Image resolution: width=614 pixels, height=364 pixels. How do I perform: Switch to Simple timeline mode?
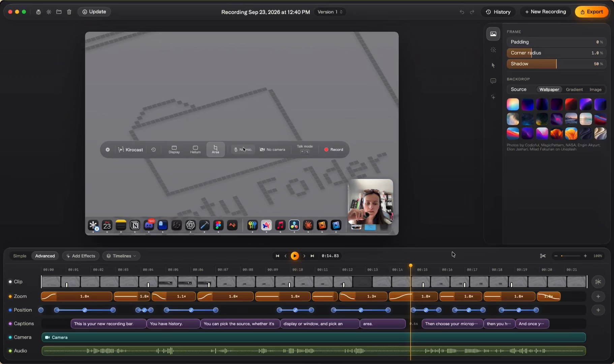coord(20,256)
